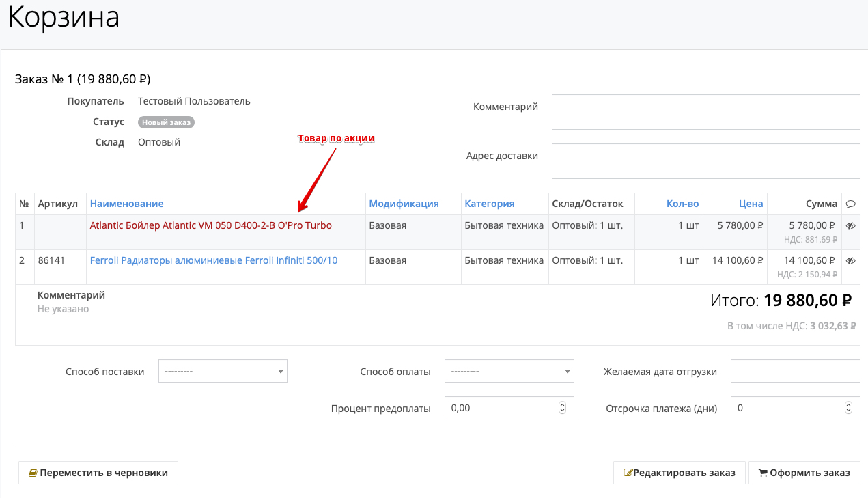Sort table by 'Модификация' column
Image resolution: width=868 pixels, height=498 pixels.
[404, 204]
